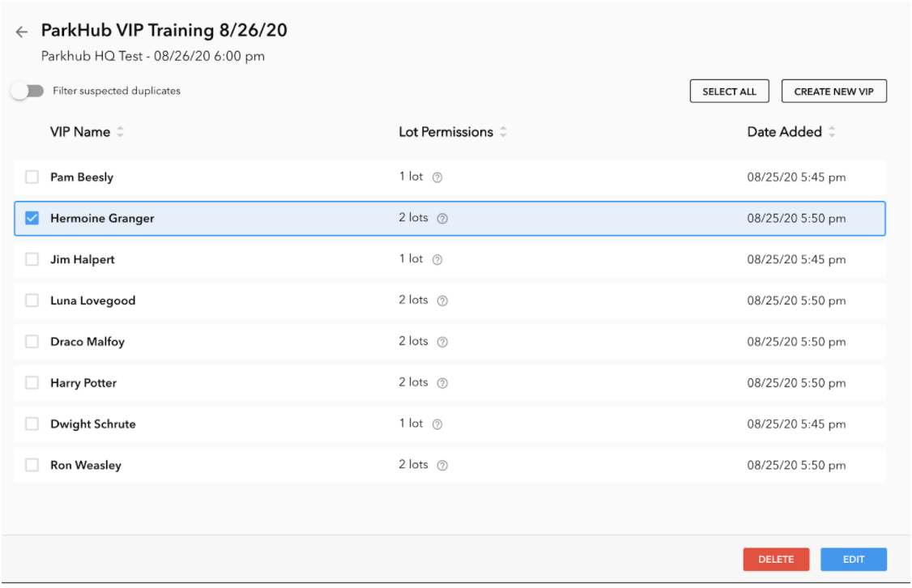
Task: Enable the Filter suspected duplicates switch
Action: pos(28,92)
